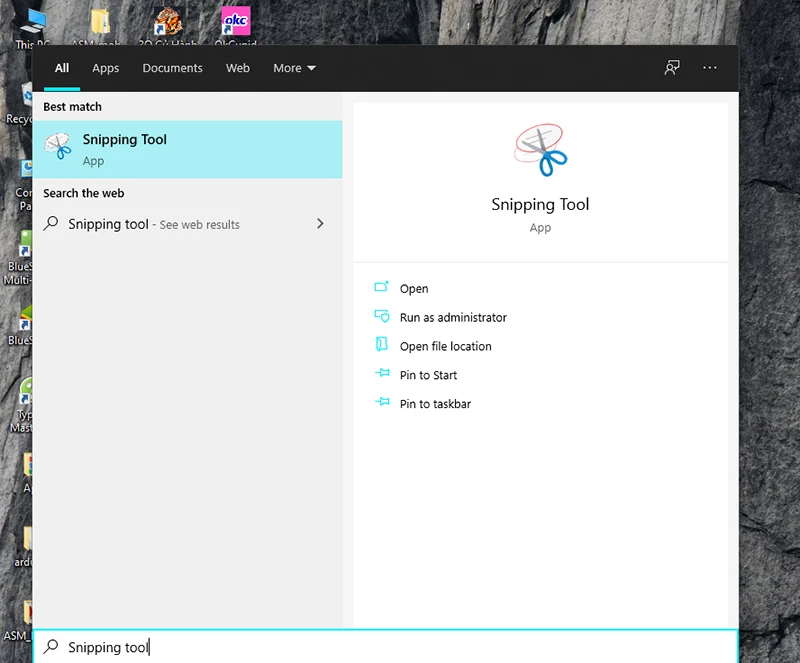Switch to the Apps tab
The height and width of the screenshot is (663, 800).
click(x=105, y=68)
